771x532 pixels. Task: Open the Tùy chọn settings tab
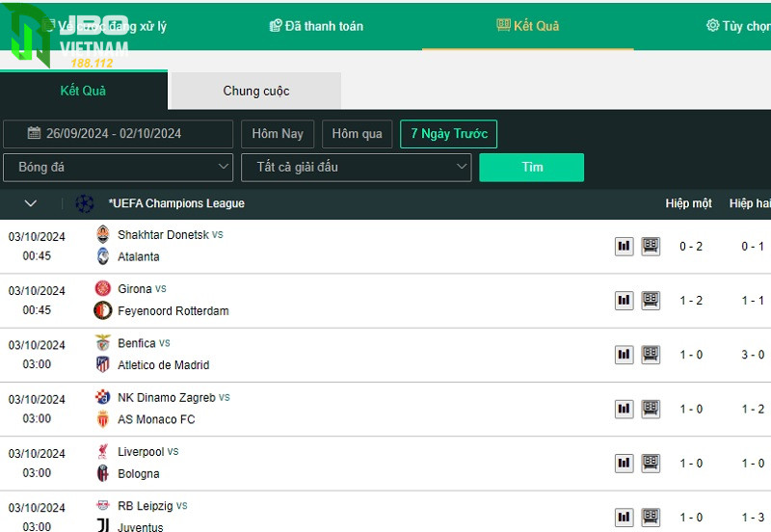coord(738,26)
